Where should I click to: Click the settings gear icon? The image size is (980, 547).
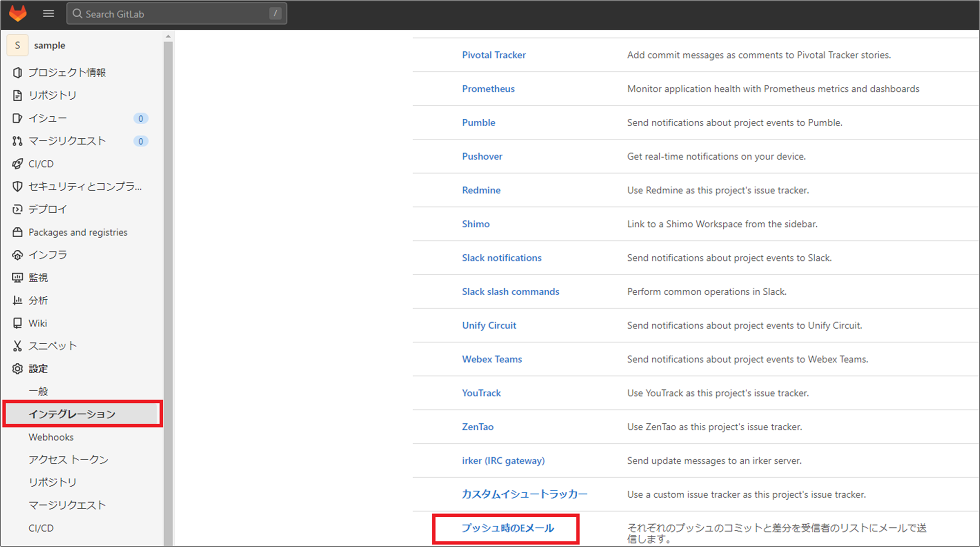[18, 369]
